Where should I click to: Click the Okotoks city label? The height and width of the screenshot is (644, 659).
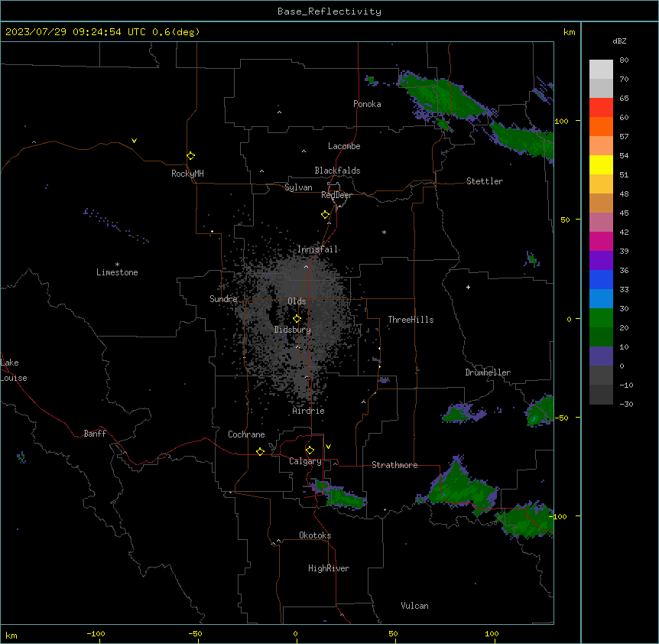315,535
